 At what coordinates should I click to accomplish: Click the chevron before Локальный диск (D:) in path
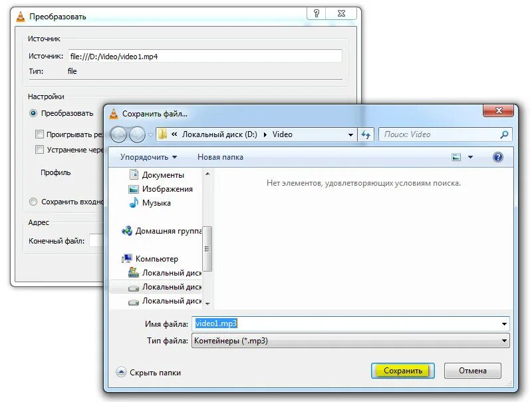click(174, 134)
